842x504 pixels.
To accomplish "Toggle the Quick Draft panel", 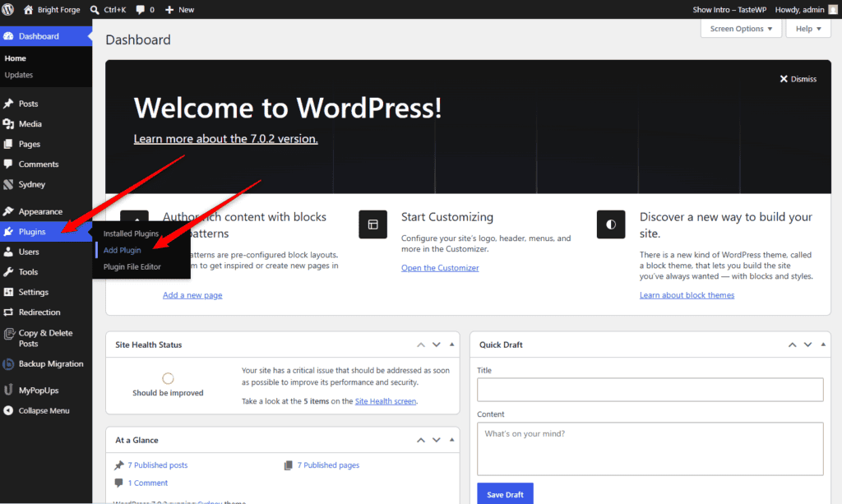I will click(823, 344).
